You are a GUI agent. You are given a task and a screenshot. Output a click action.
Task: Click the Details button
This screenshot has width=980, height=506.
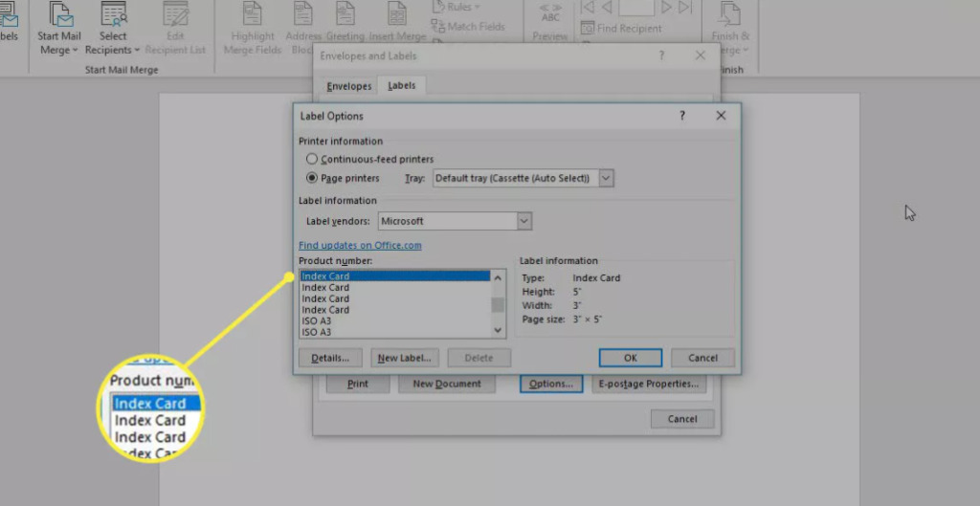coord(330,359)
